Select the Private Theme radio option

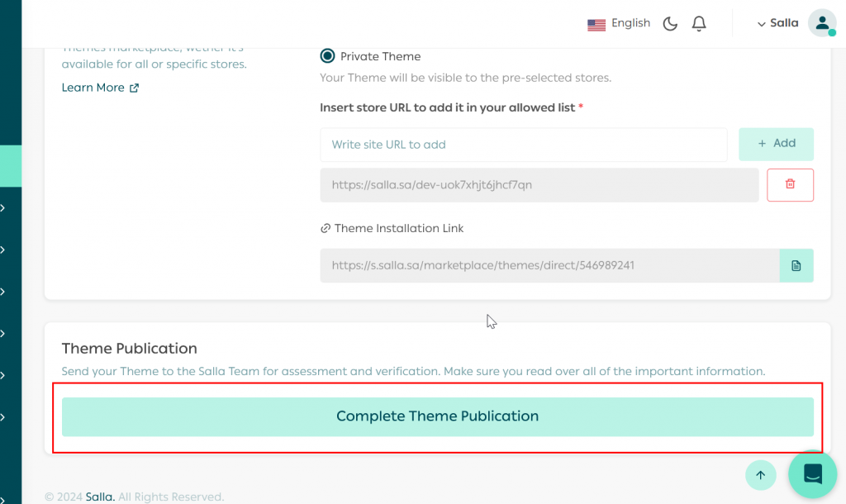pyautogui.click(x=328, y=56)
